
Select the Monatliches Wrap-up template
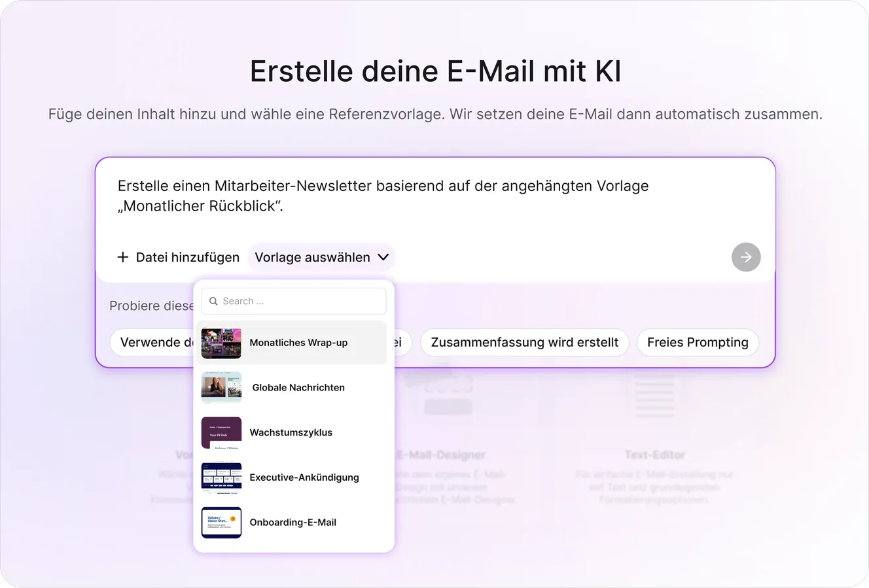coord(291,343)
